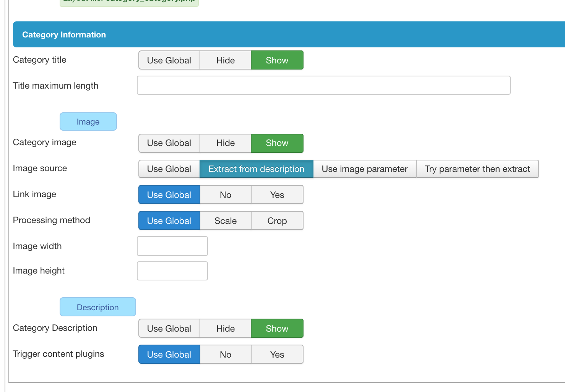The image size is (565, 392).
Task: Set Category image to Show
Action: (x=277, y=143)
